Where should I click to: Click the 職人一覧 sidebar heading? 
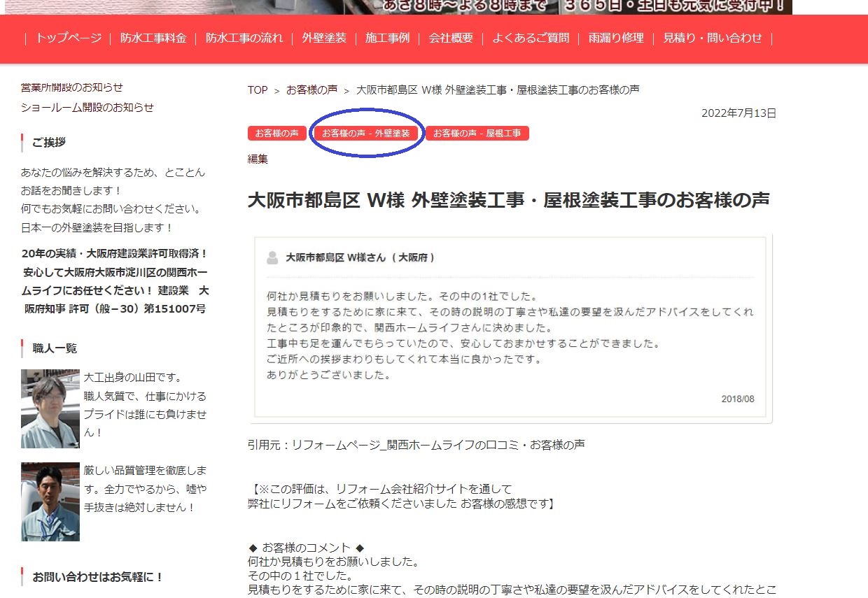55,348
